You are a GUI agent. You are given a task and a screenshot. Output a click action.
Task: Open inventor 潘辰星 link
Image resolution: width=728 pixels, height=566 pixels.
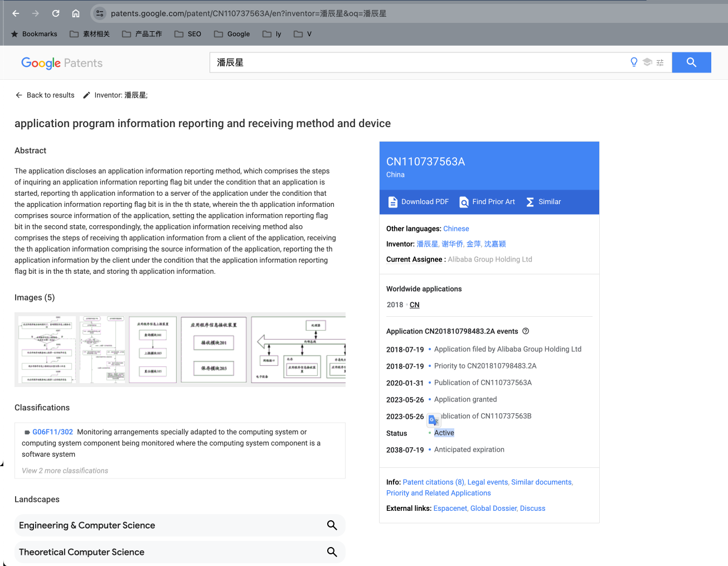click(428, 244)
